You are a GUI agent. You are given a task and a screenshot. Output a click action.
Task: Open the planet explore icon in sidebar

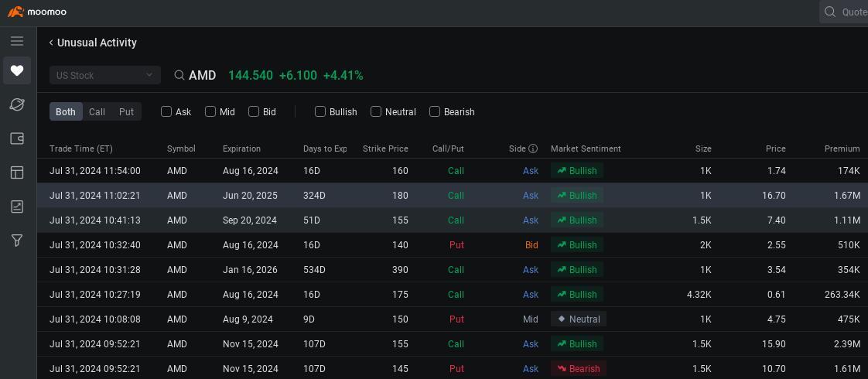[17, 104]
